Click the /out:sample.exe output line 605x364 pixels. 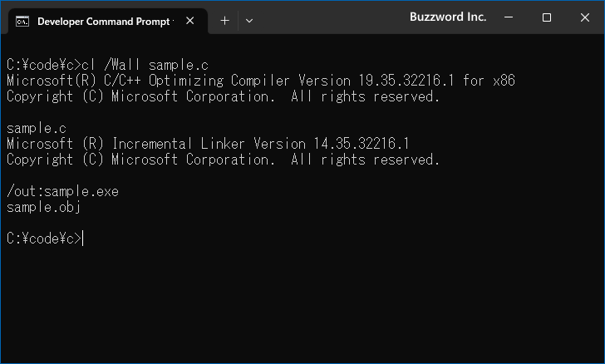(x=62, y=191)
